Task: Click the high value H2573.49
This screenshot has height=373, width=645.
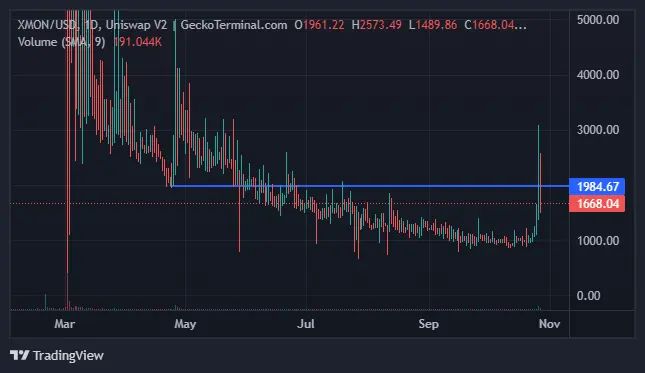Action: (x=376, y=25)
